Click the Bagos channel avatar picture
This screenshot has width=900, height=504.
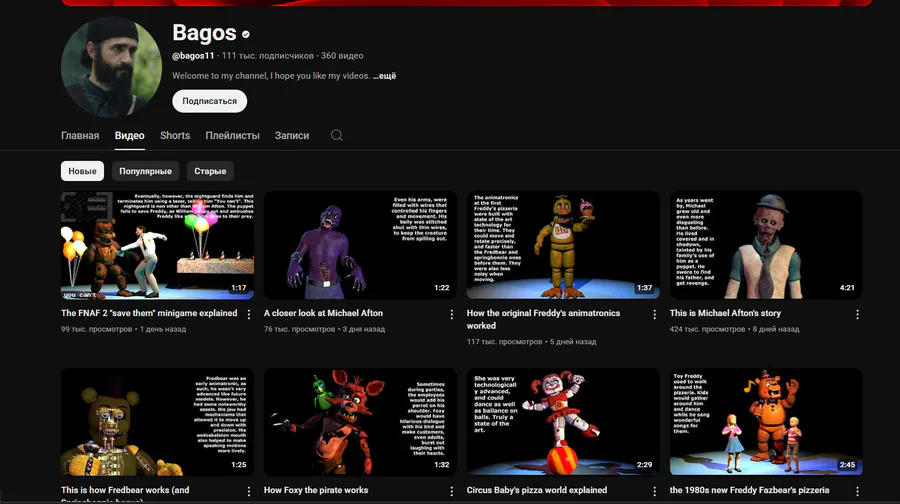[111, 67]
